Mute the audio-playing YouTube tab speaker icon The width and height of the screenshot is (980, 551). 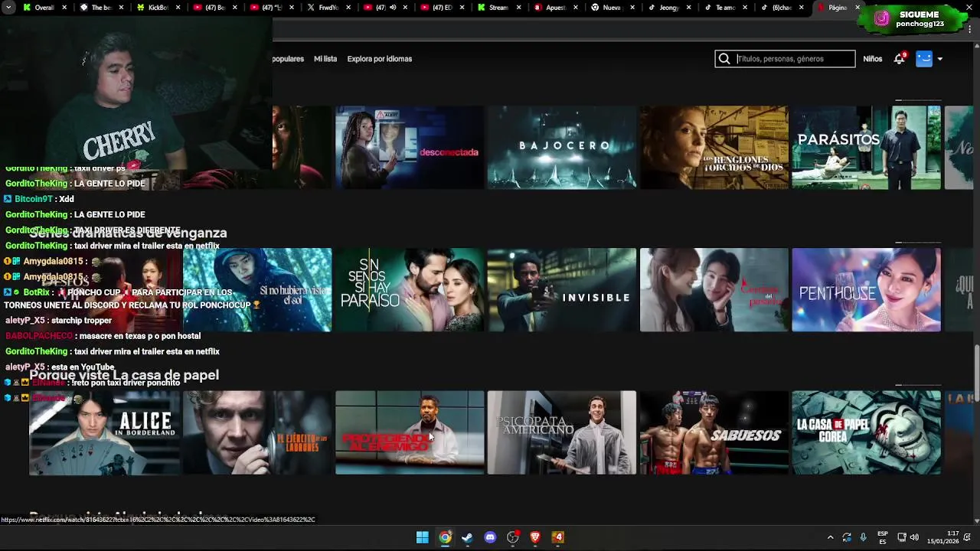(393, 8)
